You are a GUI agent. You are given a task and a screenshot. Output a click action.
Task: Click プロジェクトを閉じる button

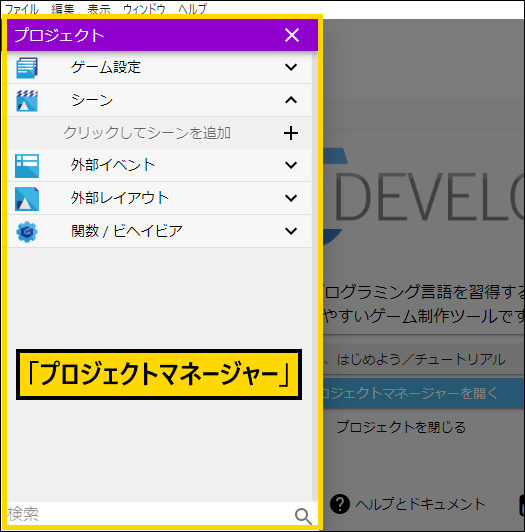click(x=401, y=427)
